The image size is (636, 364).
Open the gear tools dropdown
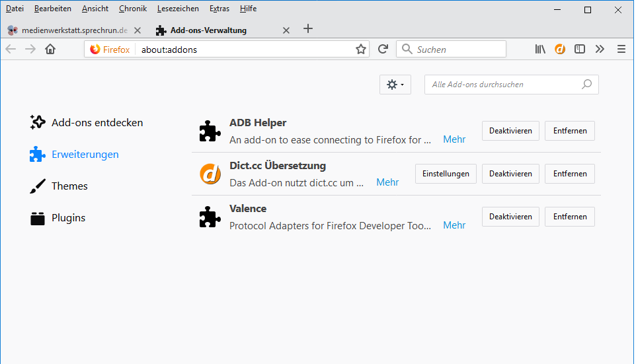395,85
